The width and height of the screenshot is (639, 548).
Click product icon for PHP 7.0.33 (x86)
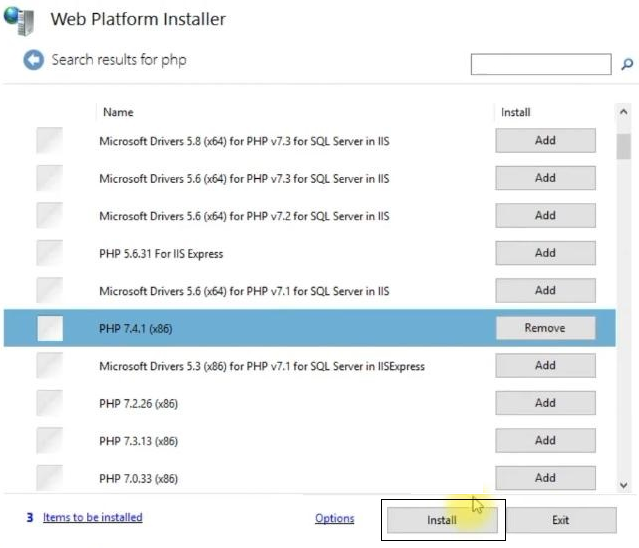pyautogui.click(x=50, y=478)
